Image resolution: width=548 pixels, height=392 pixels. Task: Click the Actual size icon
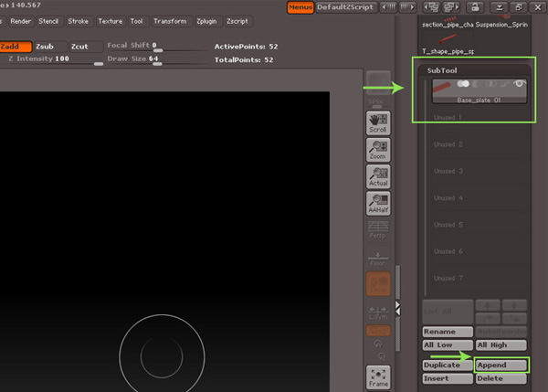(x=377, y=177)
